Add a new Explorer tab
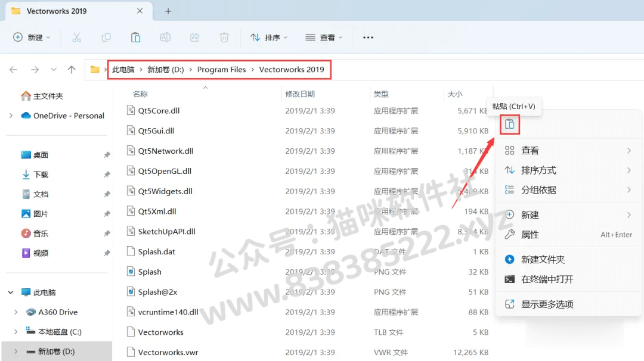Viewport: 644px width, 361px height. (x=168, y=11)
